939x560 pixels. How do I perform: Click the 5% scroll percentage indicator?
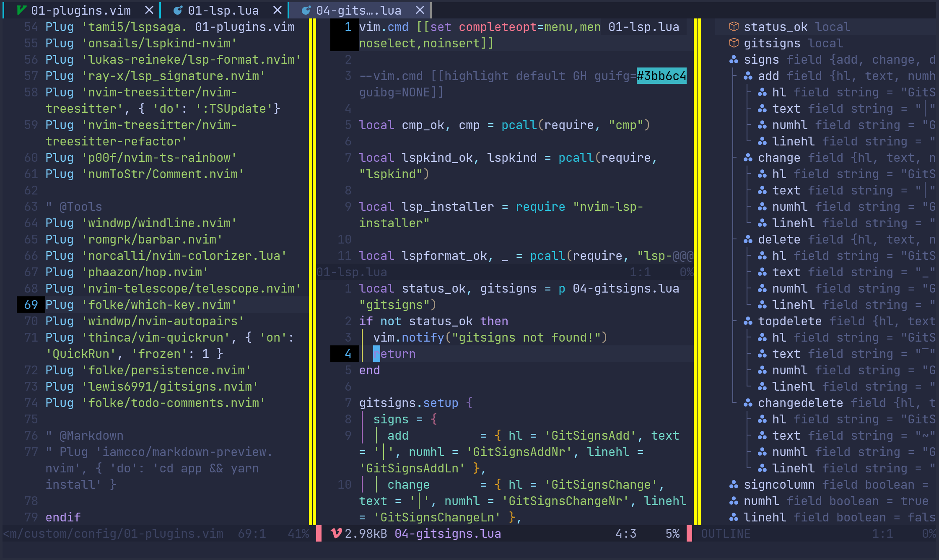pos(672,534)
